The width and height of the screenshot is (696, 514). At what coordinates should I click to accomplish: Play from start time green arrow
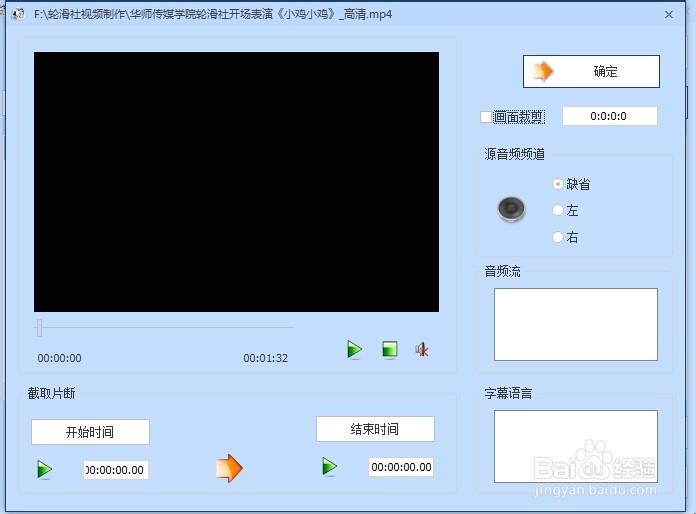point(44,470)
